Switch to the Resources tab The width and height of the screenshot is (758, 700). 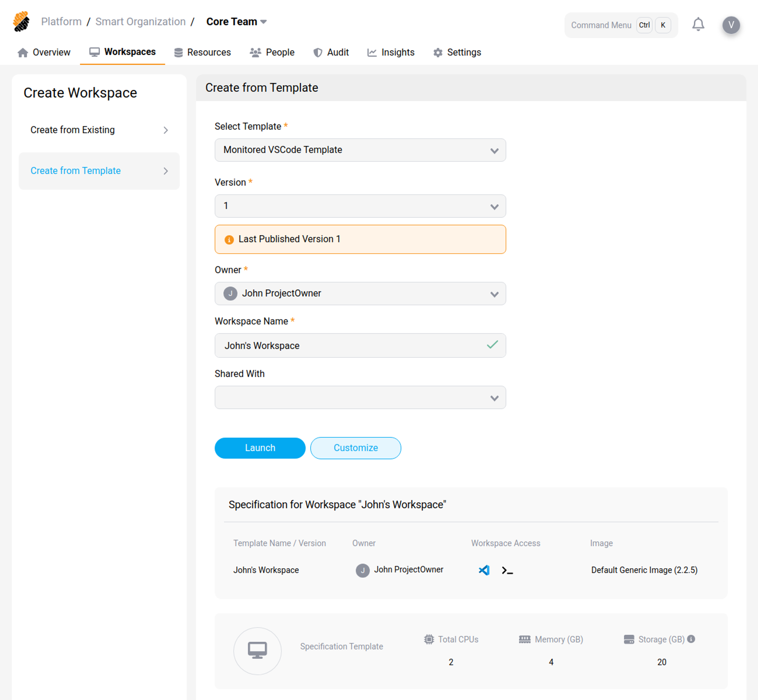click(203, 52)
